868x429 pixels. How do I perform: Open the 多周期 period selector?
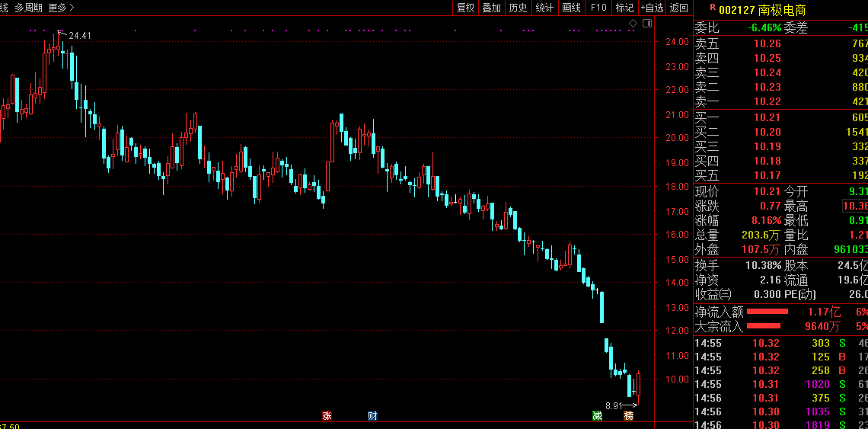point(29,8)
